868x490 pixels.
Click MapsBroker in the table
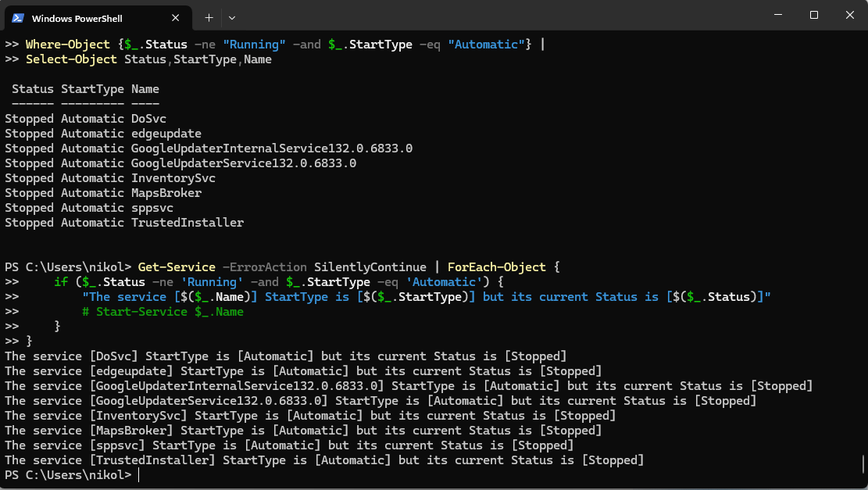coord(166,193)
